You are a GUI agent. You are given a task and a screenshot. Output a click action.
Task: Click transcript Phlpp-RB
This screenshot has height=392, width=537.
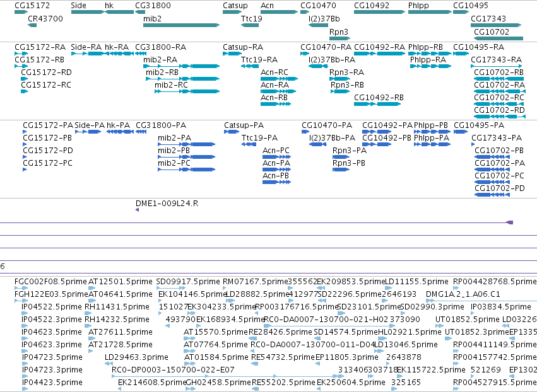425,47
